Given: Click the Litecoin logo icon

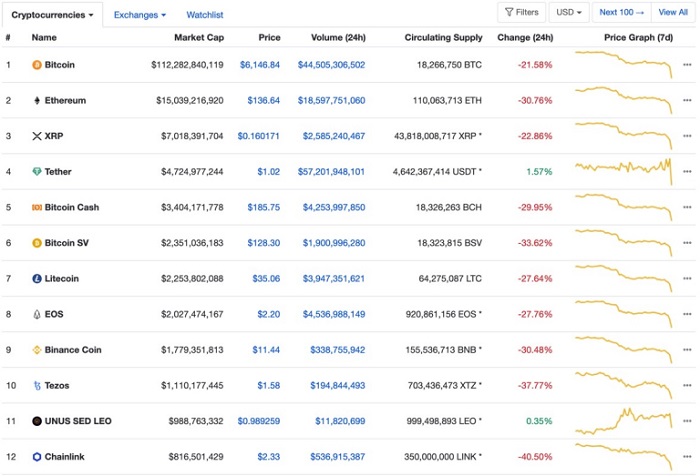Looking at the screenshot, I should pos(37,279).
